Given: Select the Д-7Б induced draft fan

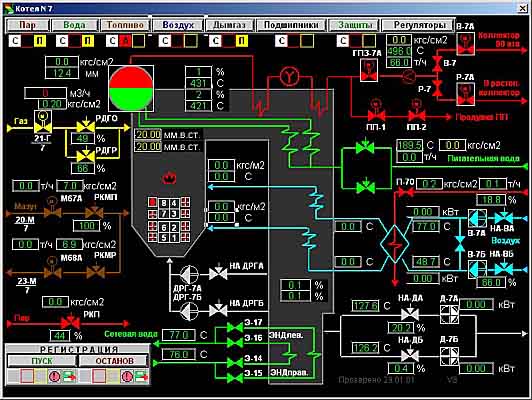Looking at the screenshot, I should pos(450,356).
